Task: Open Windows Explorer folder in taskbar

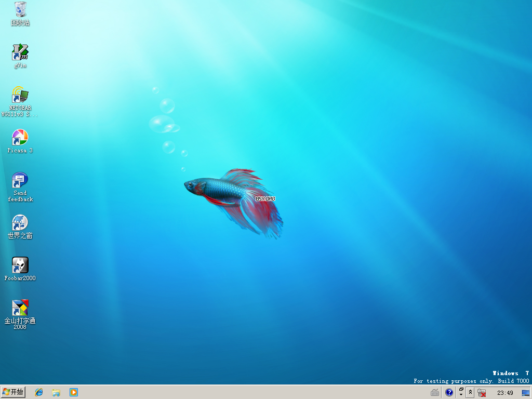Action: tap(56, 392)
